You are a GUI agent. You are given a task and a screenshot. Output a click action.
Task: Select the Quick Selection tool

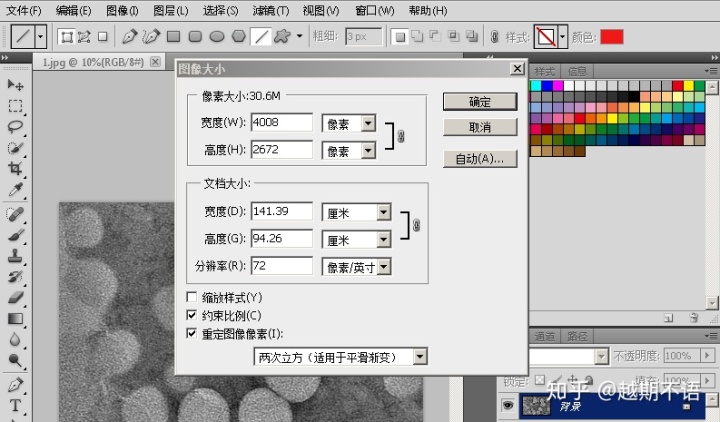coord(15,148)
